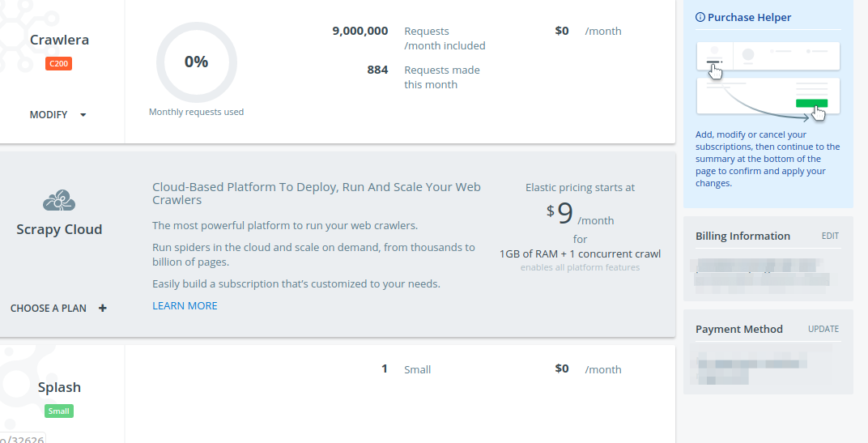Click the dropdown caret arrow beside MODIFY
Image resolution: width=868 pixels, height=443 pixels.
click(x=83, y=115)
